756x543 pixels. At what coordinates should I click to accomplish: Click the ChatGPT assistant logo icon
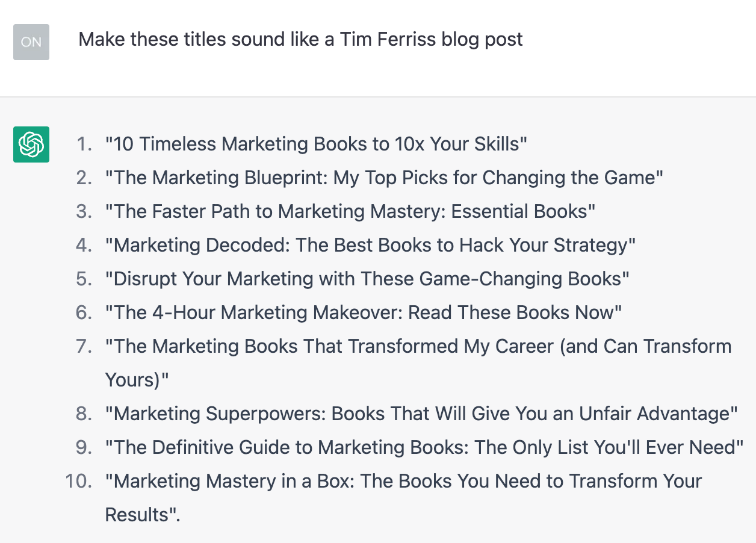[31, 144]
